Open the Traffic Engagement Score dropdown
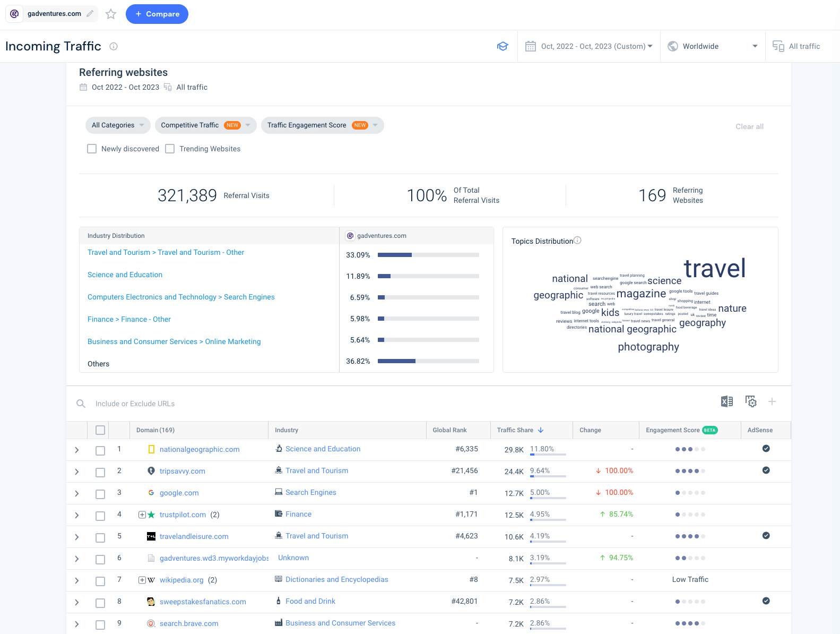This screenshot has height=634, width=840. 323,125
